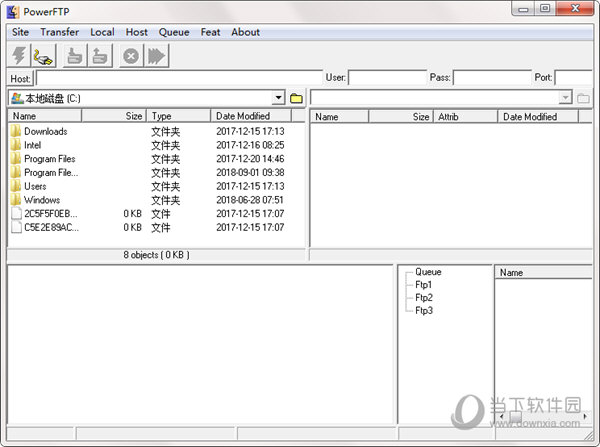Click the download toolbar icon
Screen dimensions: 600x447
pyautogui.click(x=75, y=56)
